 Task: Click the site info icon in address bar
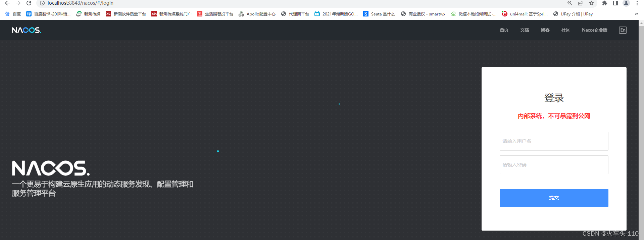tap(42, 3)
